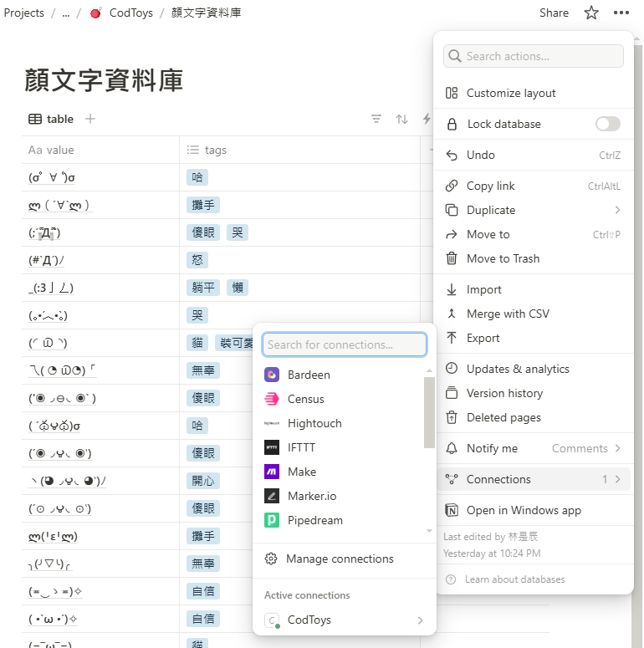Image resolution: width=644 pixels, height=648 pixels.
Task: Open Version history
Action: (x=504, y=393)
